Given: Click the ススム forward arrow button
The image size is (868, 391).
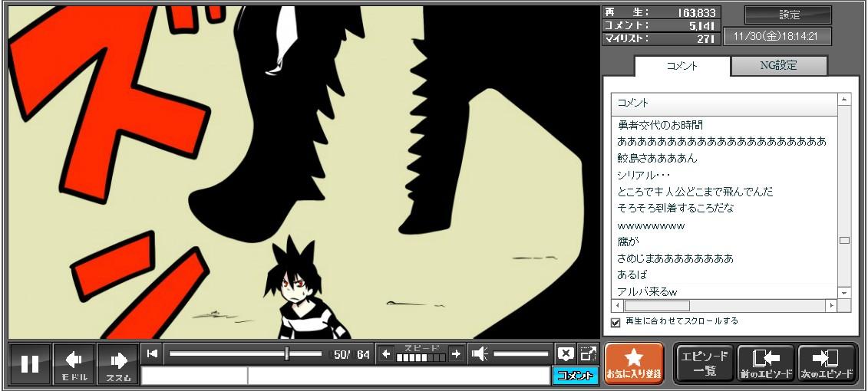Looking at the screenshot, I should [118, 363].
